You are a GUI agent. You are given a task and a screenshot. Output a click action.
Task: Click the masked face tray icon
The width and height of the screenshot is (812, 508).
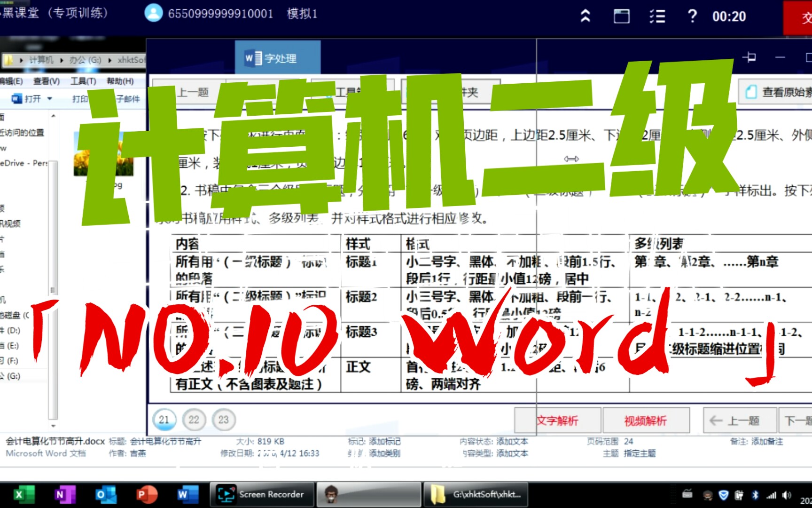click(708, 495)
